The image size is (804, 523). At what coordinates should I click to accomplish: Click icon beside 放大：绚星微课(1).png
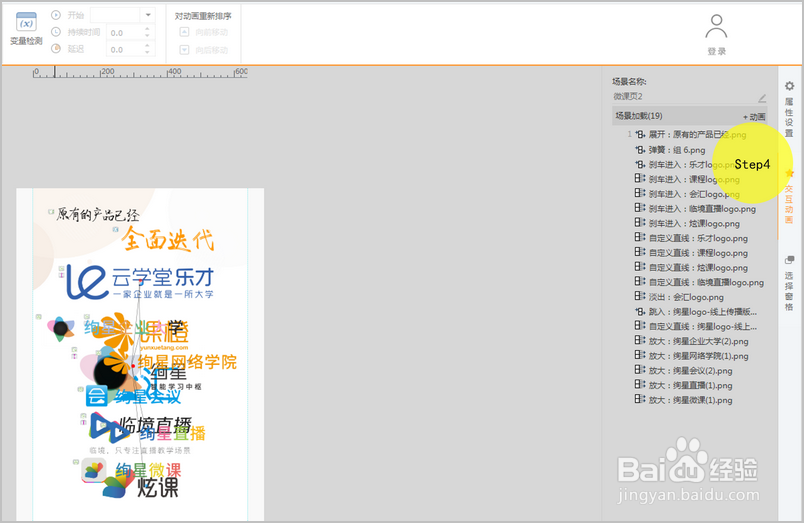click(x=640, y=399)
